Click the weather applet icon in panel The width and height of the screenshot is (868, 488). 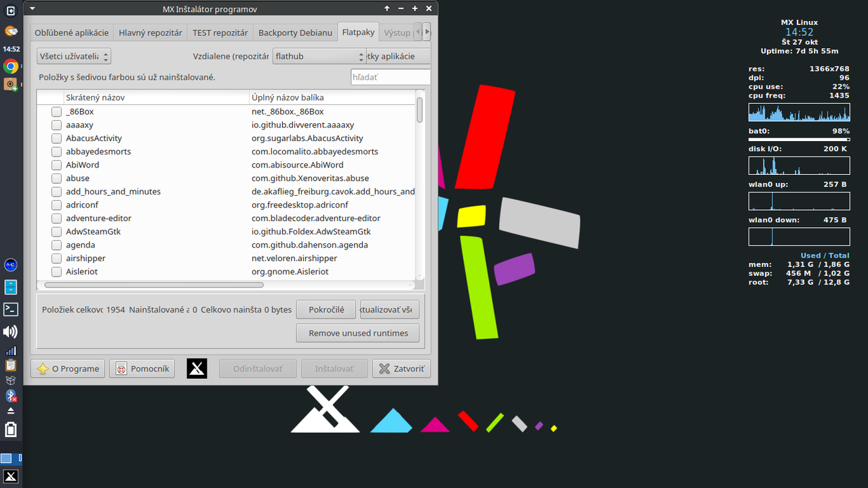[x=11, y=31]
